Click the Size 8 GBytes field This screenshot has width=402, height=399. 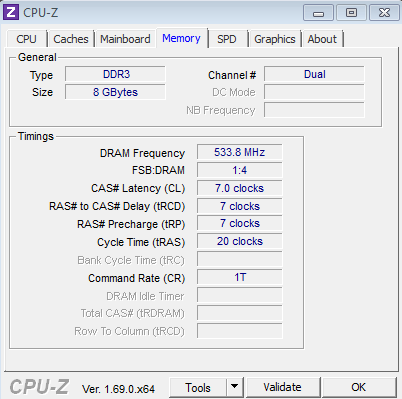[x=115, y=92]
